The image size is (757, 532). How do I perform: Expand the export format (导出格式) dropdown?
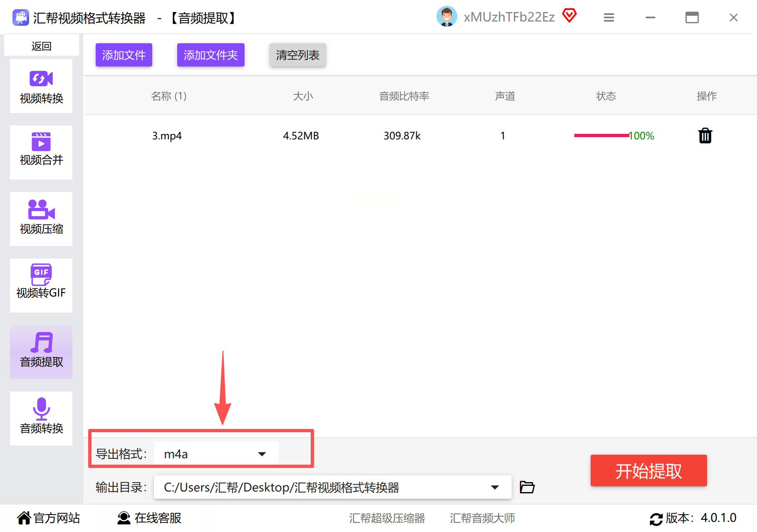(x=216, y=453)
